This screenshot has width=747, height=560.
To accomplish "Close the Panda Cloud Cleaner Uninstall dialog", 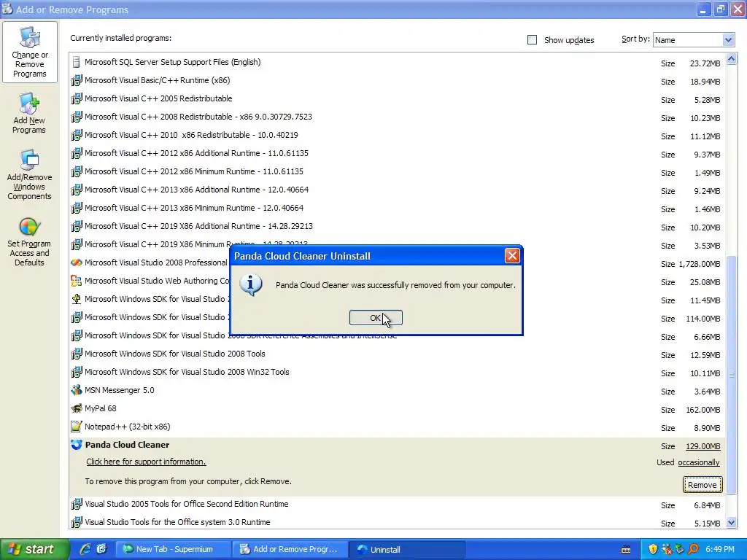I will coord(512,256).
